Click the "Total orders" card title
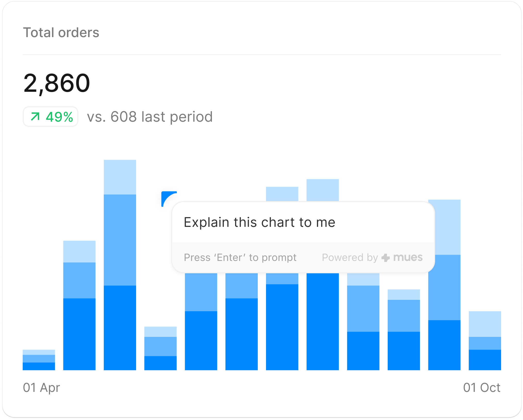523x420 pixels. click(61, 32)
